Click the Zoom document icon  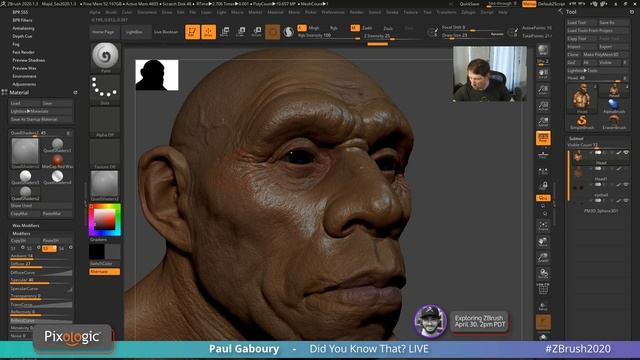coord(543,90)
